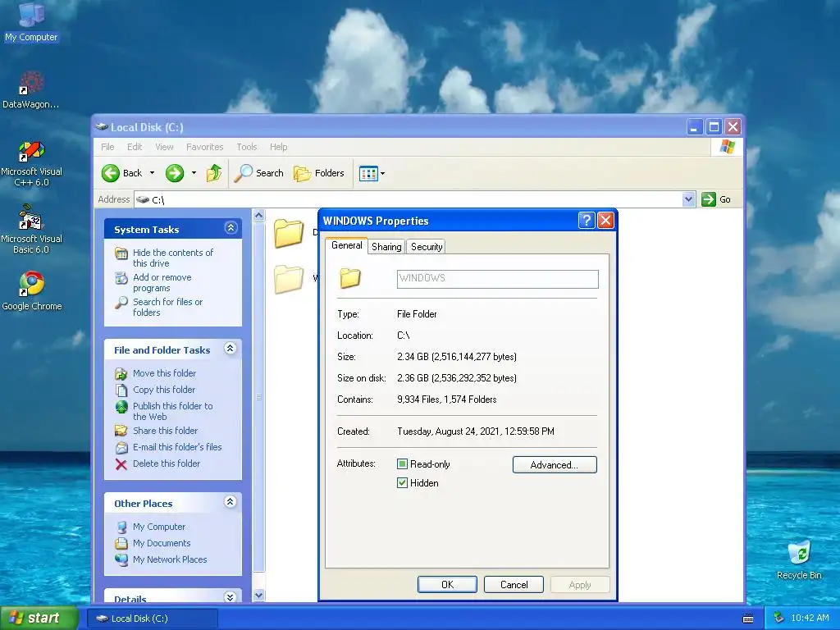Open My Computer desktop icon
840x630 pixels.
coord(31,21)
